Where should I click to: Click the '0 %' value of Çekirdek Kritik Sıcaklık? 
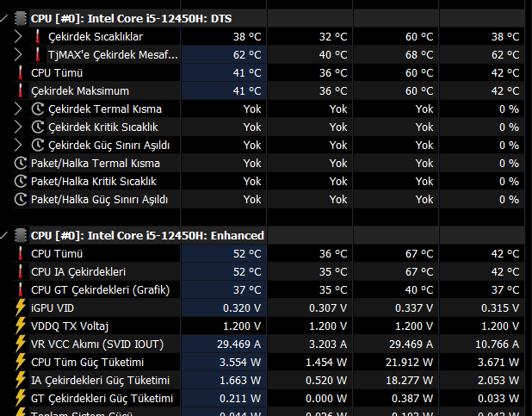509,127
